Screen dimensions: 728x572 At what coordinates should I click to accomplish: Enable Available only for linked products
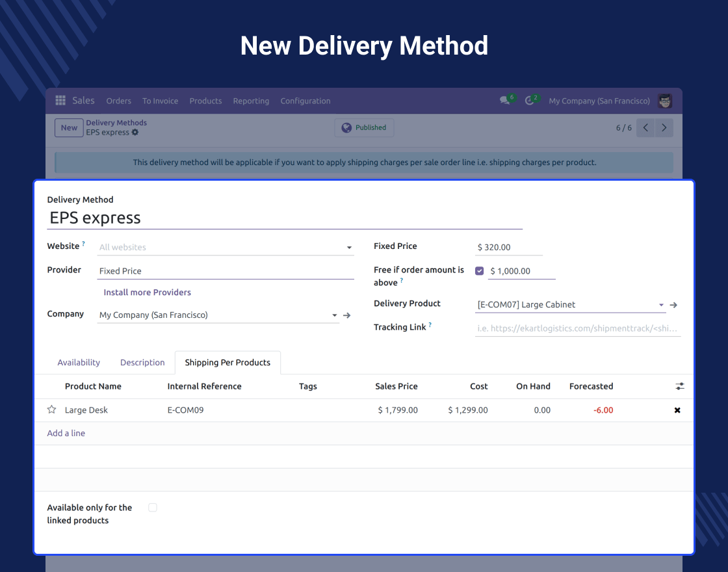(153, 508)
